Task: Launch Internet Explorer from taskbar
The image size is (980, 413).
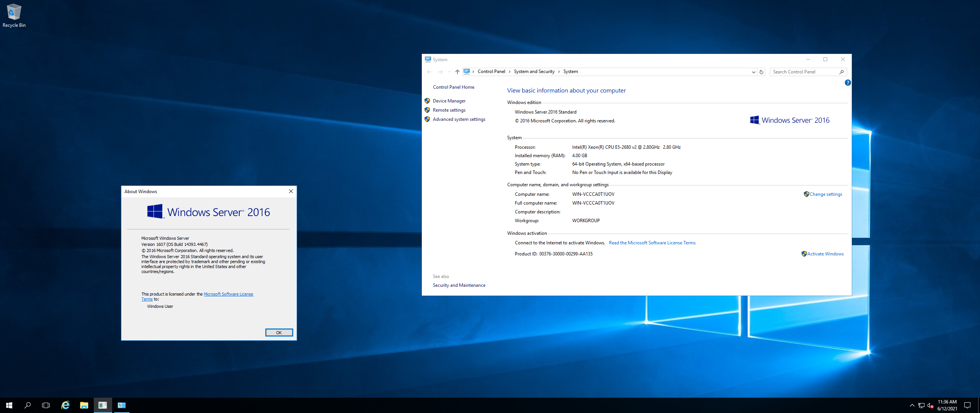Action: (65, 405)
